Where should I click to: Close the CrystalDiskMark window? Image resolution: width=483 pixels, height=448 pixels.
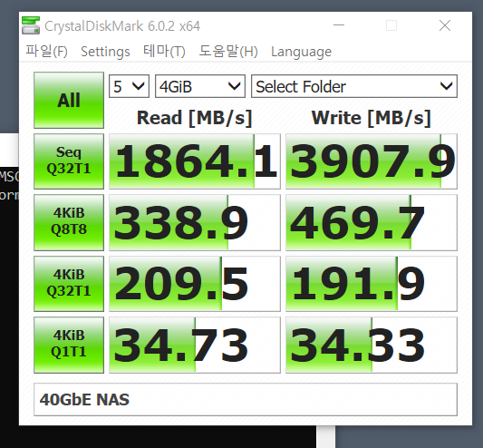pos(445,25)
